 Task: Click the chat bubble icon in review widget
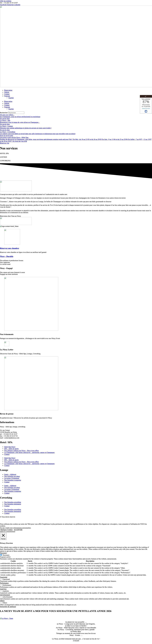[x=146, y=111]
